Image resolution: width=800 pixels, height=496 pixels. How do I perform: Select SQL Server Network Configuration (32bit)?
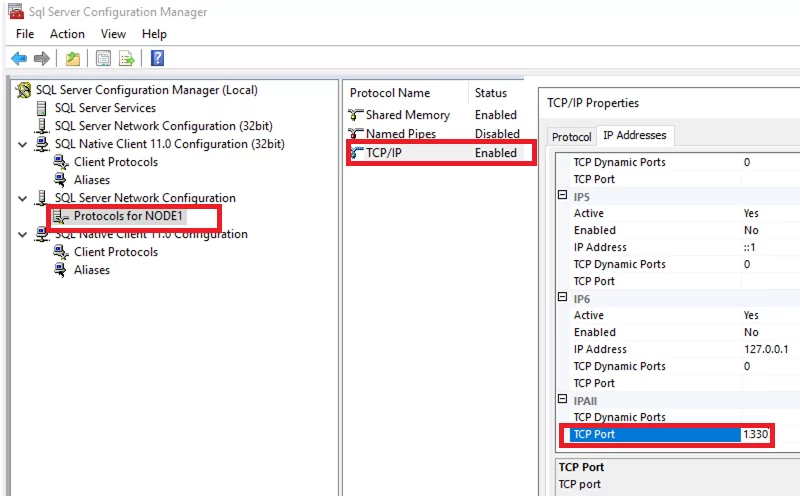pyautogui.click(x=164, y=126)
